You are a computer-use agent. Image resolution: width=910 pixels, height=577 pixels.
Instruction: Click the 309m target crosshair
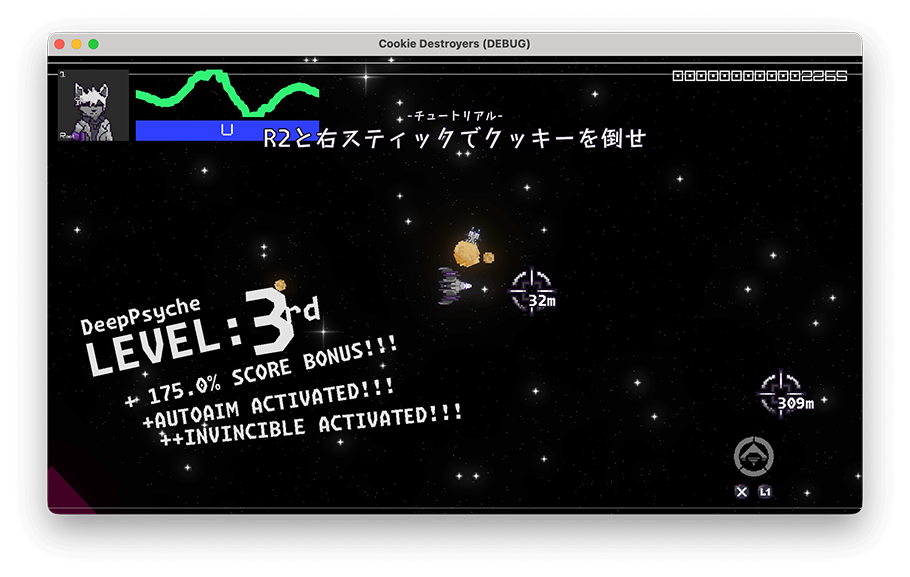(779, 393)
